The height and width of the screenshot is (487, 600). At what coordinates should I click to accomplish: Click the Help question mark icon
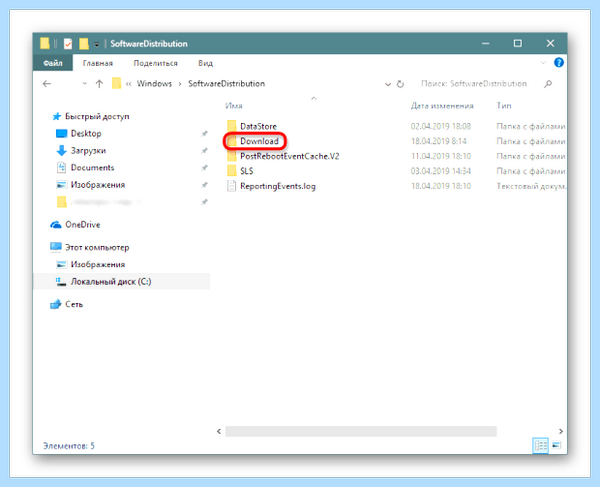click(x=559, y=62)
